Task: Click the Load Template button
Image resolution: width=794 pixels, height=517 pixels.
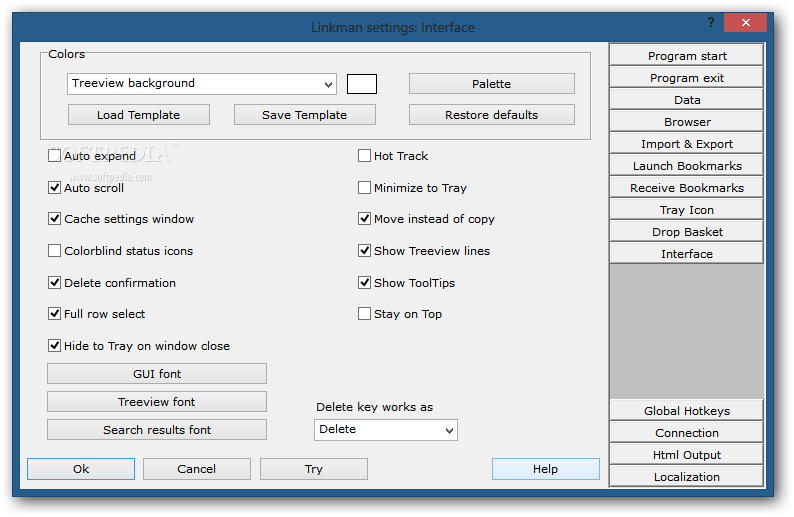Action: click(139, 115)
